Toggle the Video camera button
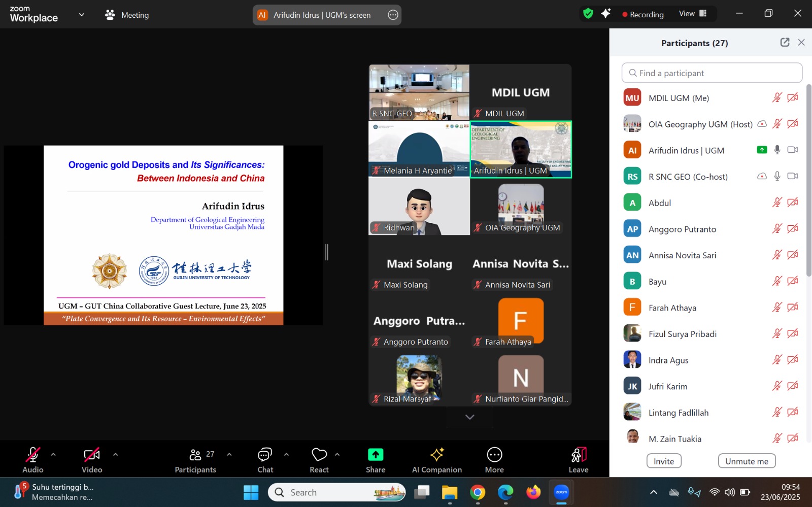 click(x=92, y=454)
